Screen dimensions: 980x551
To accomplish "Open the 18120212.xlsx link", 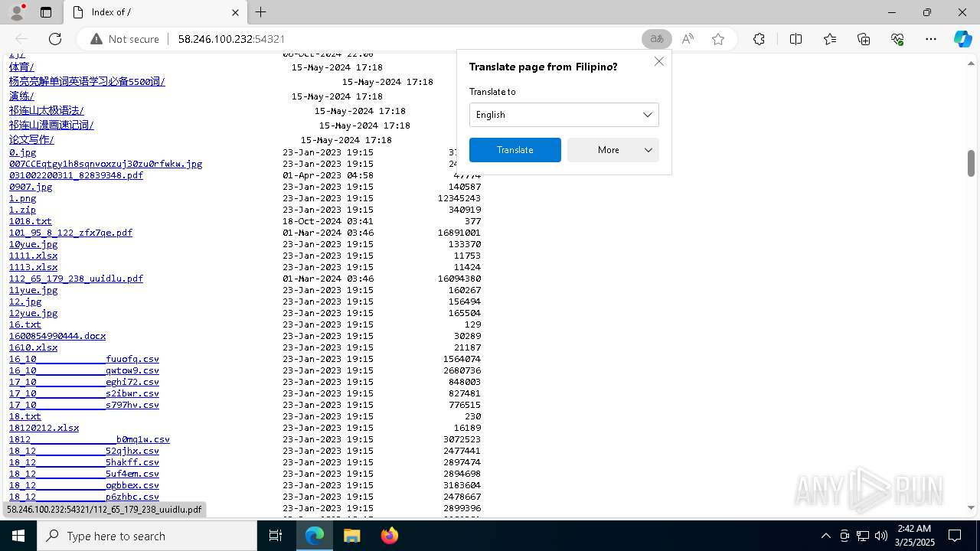I will click(x=44, y=428).
